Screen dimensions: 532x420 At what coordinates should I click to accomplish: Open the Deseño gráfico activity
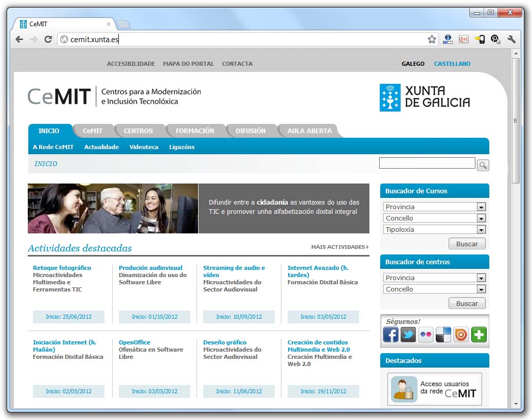coord(225,342)
